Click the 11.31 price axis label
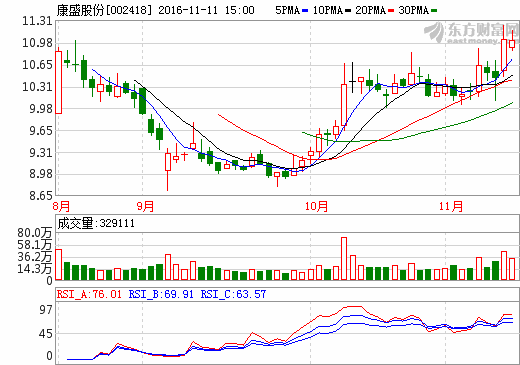Screen dimensions: 520x365 click(x=37, y=21)
